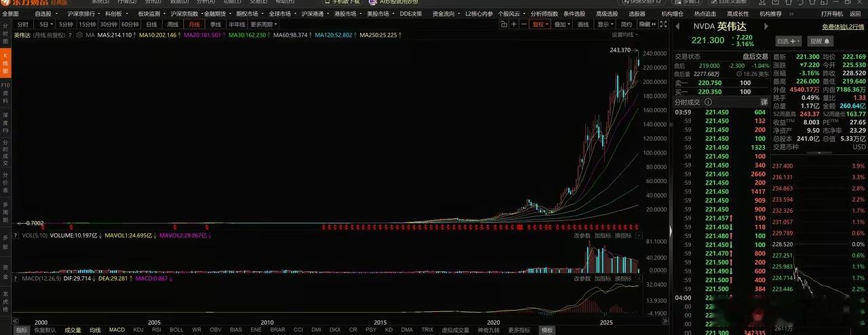Viewport: 868px width, 335px height.
Task: Select 60分钟 period
Action: tap(130, 24)
